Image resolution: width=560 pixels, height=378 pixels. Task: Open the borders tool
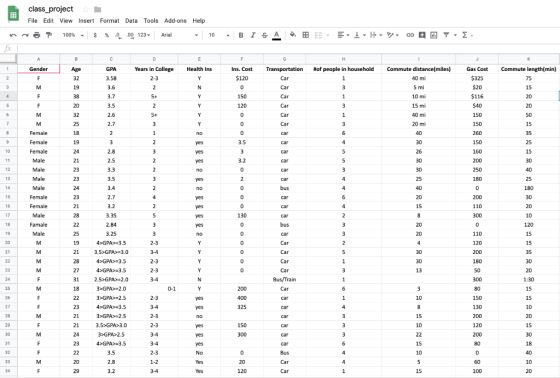[x=306, y=35]
